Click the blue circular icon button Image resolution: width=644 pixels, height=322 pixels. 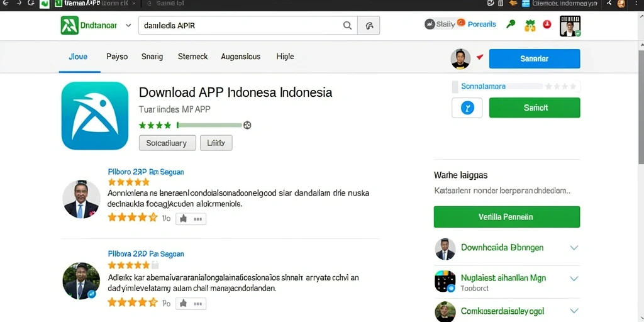coord(467,108)
